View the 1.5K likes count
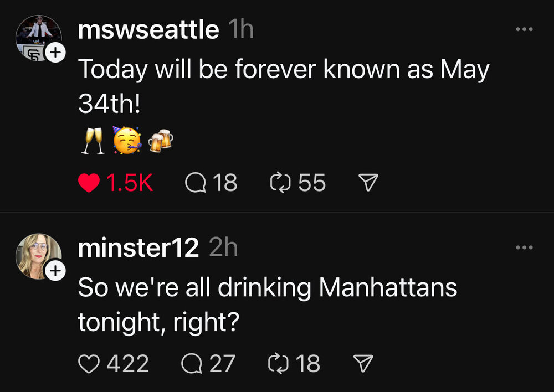Viewport: 554px width, 392px height. pos(129,183)
